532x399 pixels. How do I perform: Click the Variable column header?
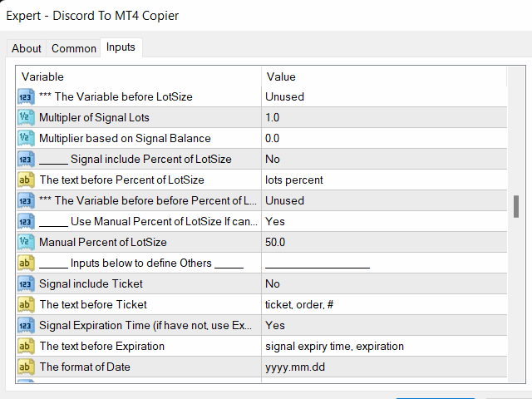point(139,76)
